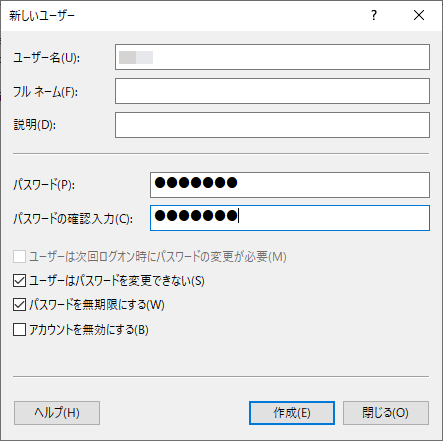Close the 新しいユーザー dialog with X
Viewport: 443px width, 441px height.
coord(419,15)
